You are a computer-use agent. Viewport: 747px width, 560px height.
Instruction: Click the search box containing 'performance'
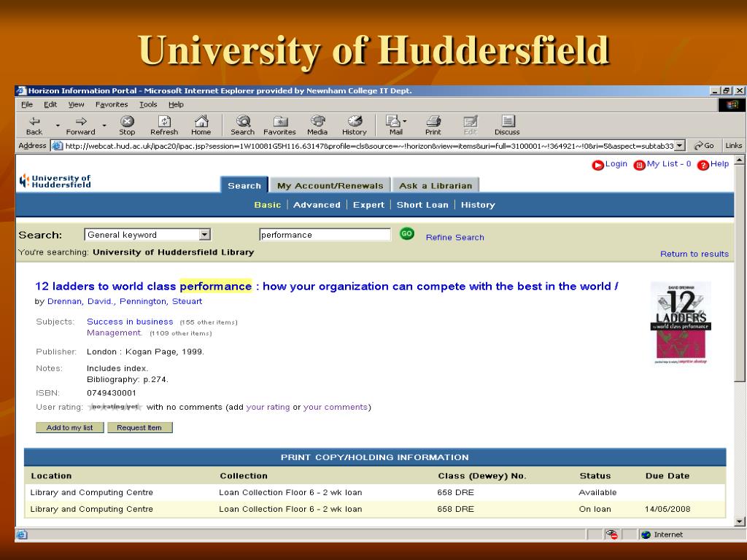click(x=325, y=234)
